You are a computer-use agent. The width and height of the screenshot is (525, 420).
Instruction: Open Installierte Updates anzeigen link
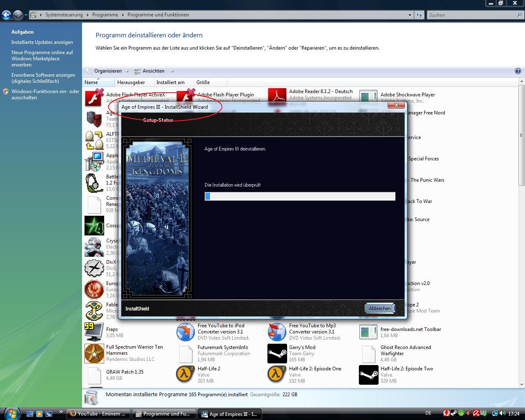click(x=42, y=42)
